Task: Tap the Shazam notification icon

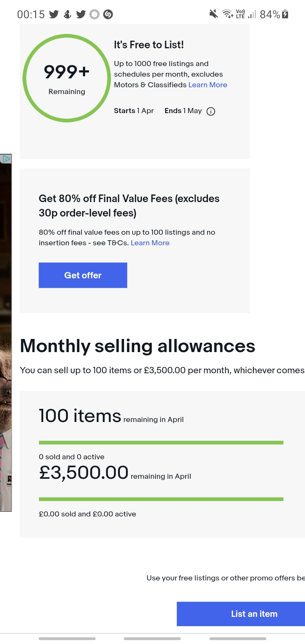Action: pos(108,14)
